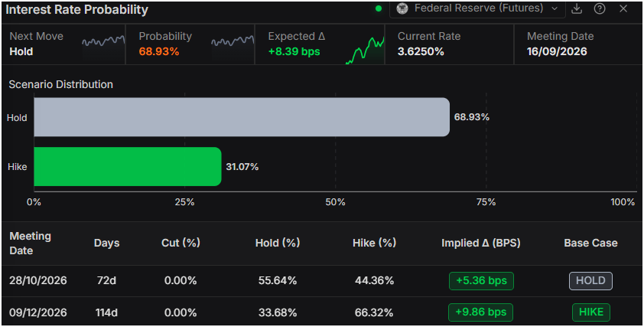Click the +5.36 bps badge
The image size is (644, 327).
[481, 281]
